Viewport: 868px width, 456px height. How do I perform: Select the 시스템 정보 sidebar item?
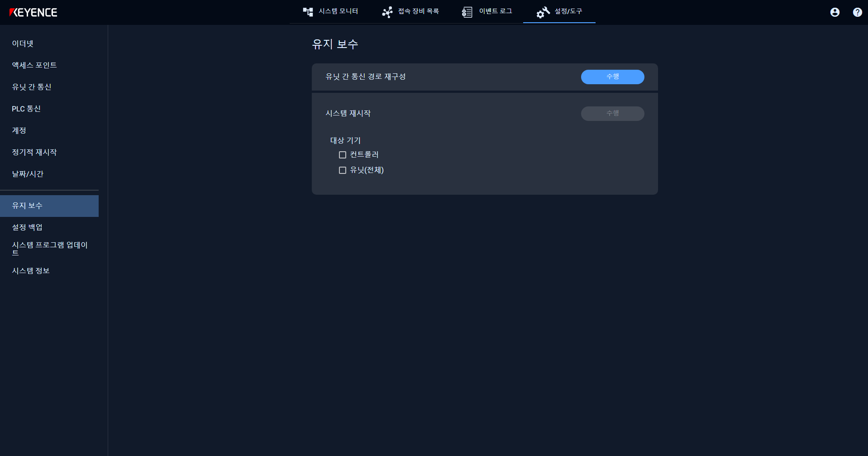tap(30, 270)
